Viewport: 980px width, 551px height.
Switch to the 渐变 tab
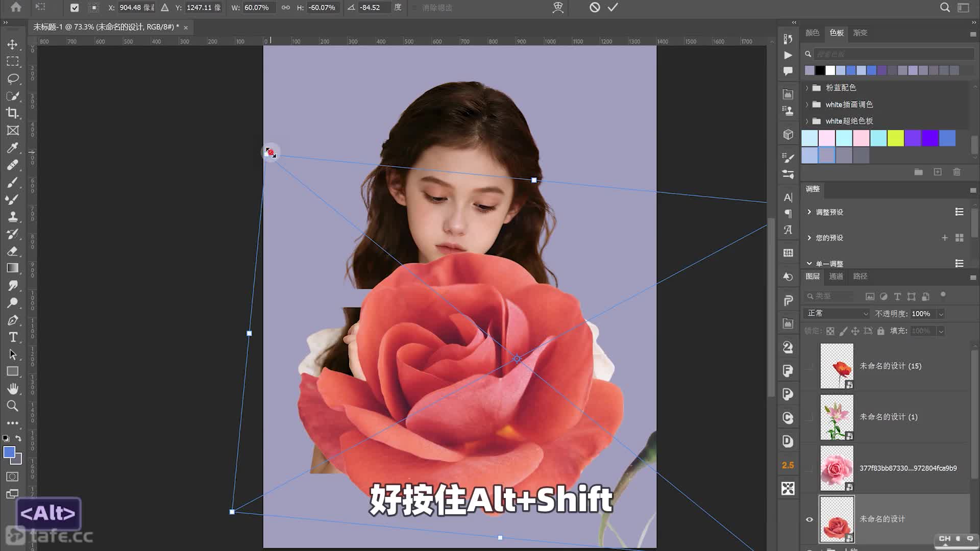860,33
